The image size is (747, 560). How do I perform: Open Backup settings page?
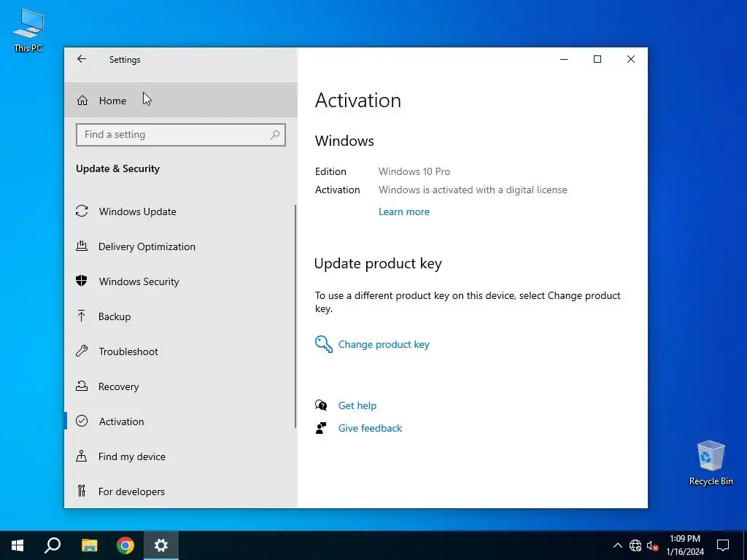coord(179,316)
